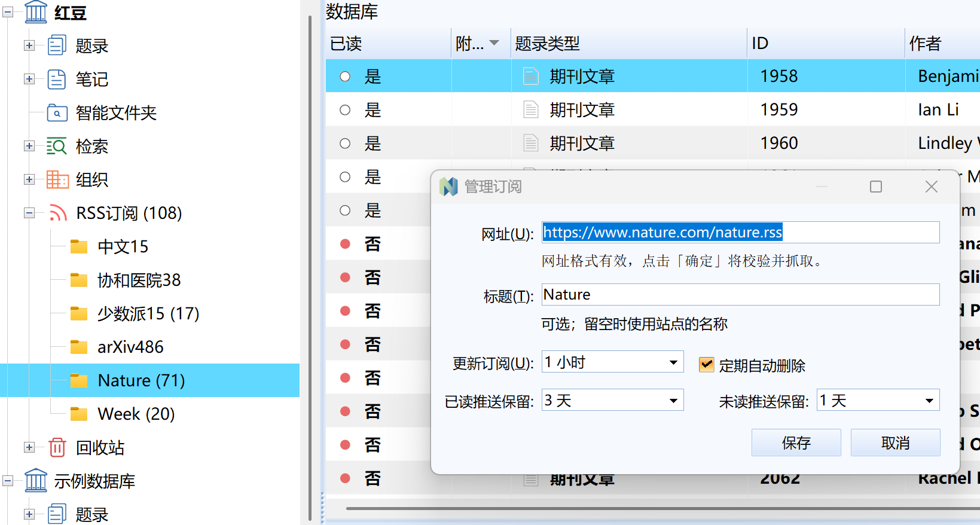Image resolution: width=980 pixels, height=525 pixels.
Task: Click the 题录 icon under 红豆
Action: click(x=57, y=45)
